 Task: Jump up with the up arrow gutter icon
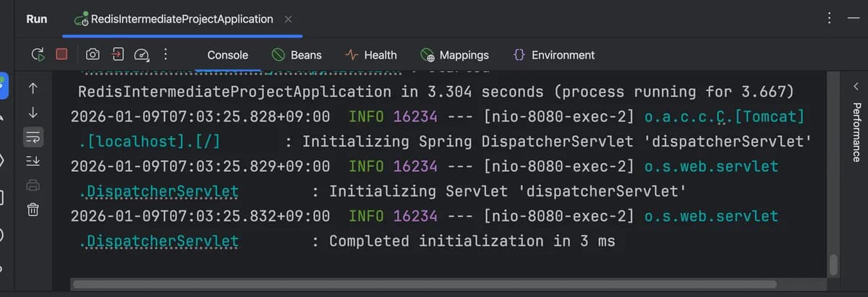pyautogui.click(x=33, y=89)
